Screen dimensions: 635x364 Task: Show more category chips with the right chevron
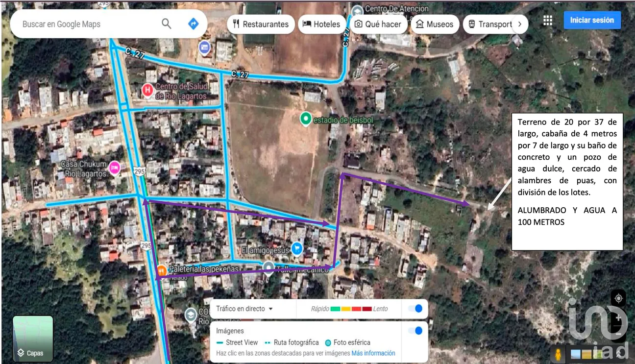520,24
